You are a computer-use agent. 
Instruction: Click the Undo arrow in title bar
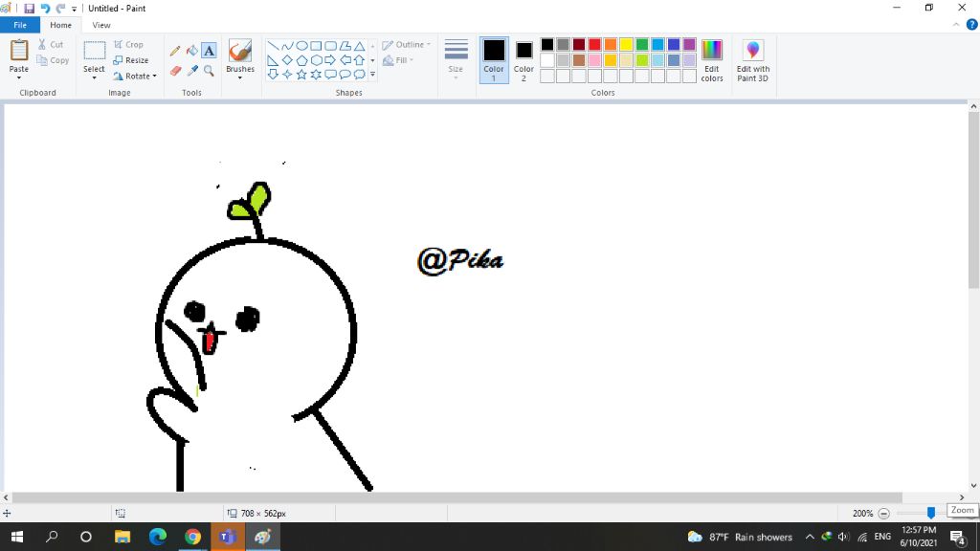(x=45, y=8)
